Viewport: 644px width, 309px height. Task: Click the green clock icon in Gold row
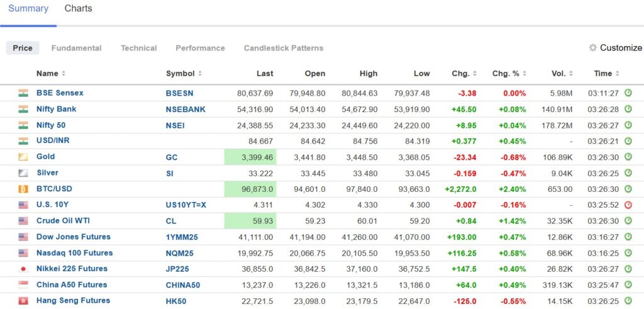[x=628, y=157]
